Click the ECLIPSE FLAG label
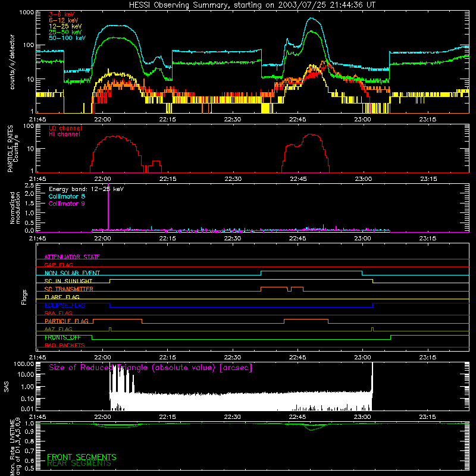Viewport: 476px width, 476px height. click(65, 305)
